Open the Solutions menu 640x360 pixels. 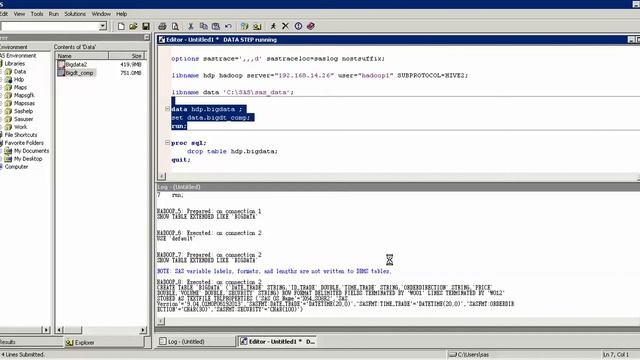(75, 14)
